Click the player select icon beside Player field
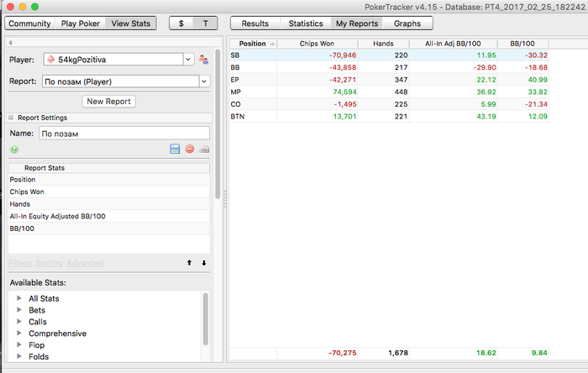 pyautogui.click(x=203, y=60)
